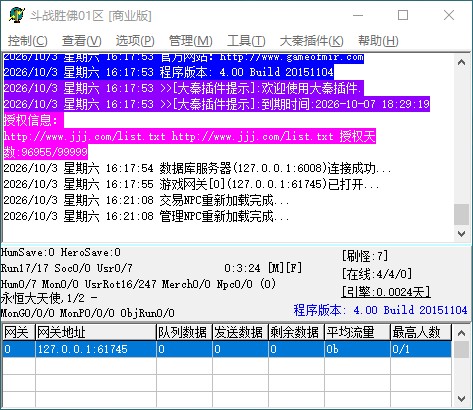Click 程序版本 4.00 Build blue label

(380, 310)
